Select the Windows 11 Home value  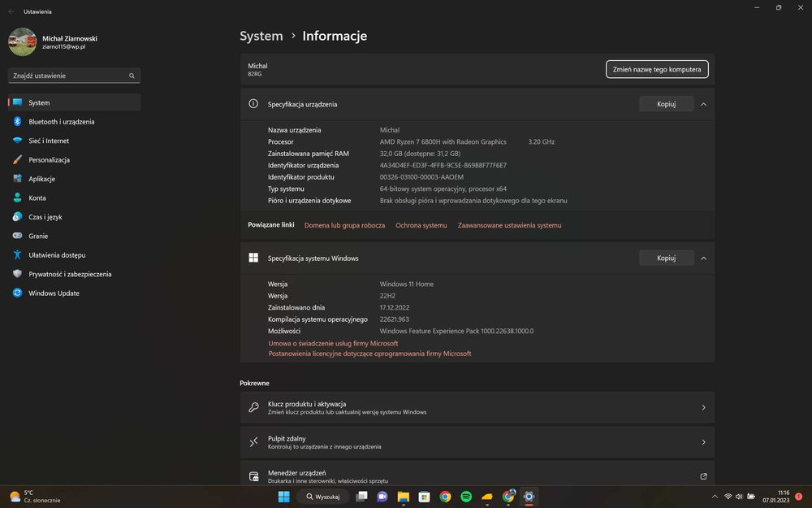(407, 284)
